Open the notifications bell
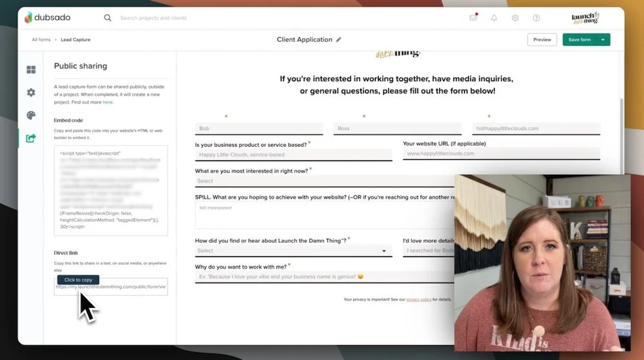This screenshot has width=644, height=360. coord(494,18)
